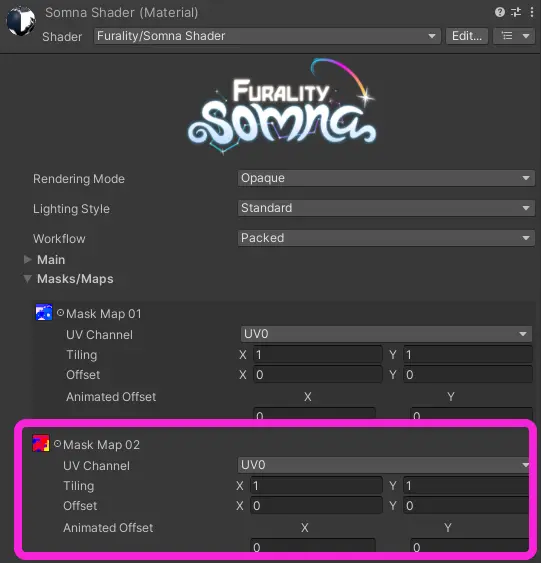
Task: Click the Mask Map 02 Offset X field
Action: pos(316,506)
